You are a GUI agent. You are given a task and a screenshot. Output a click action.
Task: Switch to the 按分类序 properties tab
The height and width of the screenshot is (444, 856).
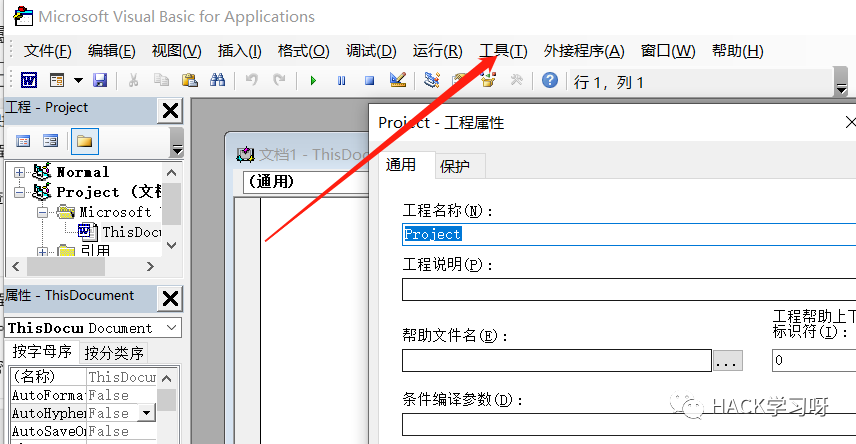[114, 353]
